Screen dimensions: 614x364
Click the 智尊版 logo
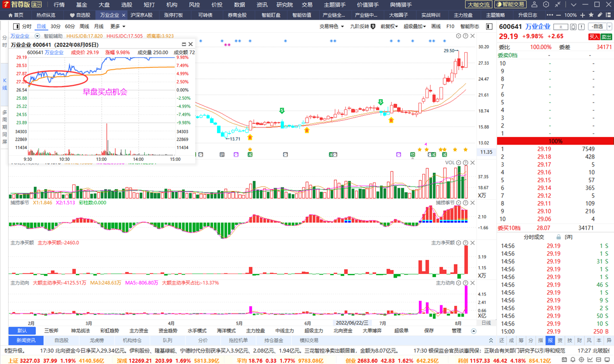coord(23,5)
